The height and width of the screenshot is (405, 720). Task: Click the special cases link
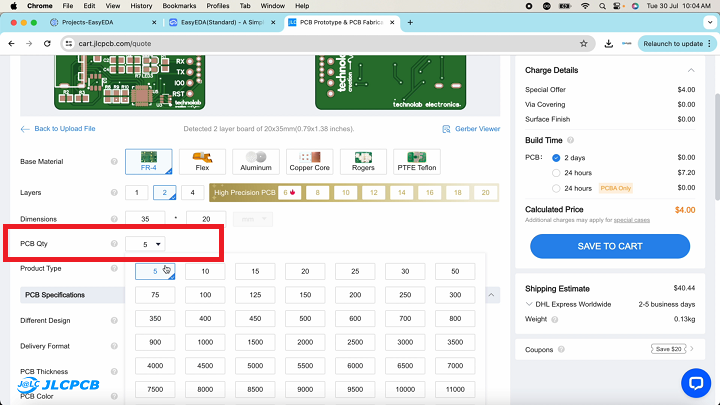tap(632, 220)
